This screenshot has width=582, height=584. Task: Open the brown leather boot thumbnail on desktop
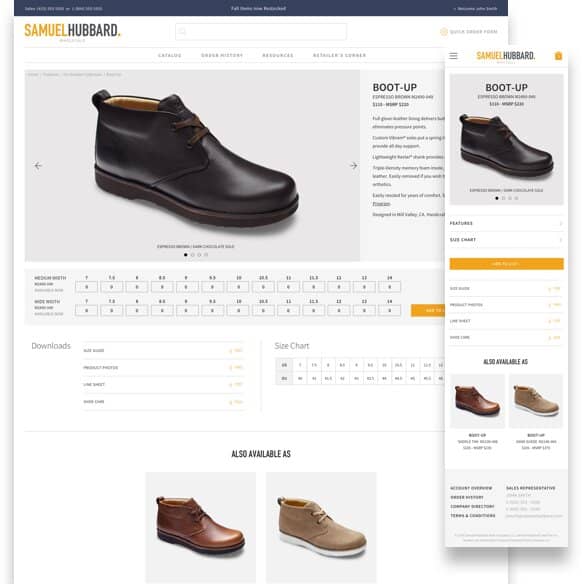coord(201,527)
